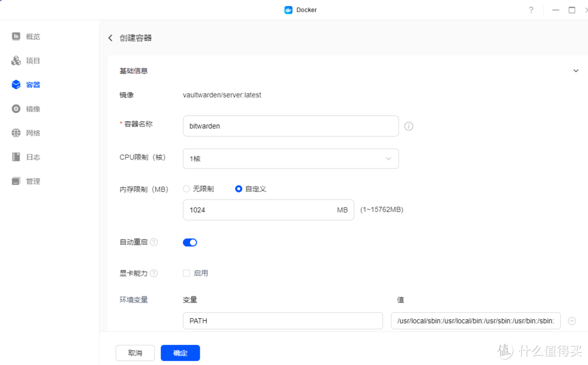Collapse the 基础信息 section chevron

(x=575, y=71)
